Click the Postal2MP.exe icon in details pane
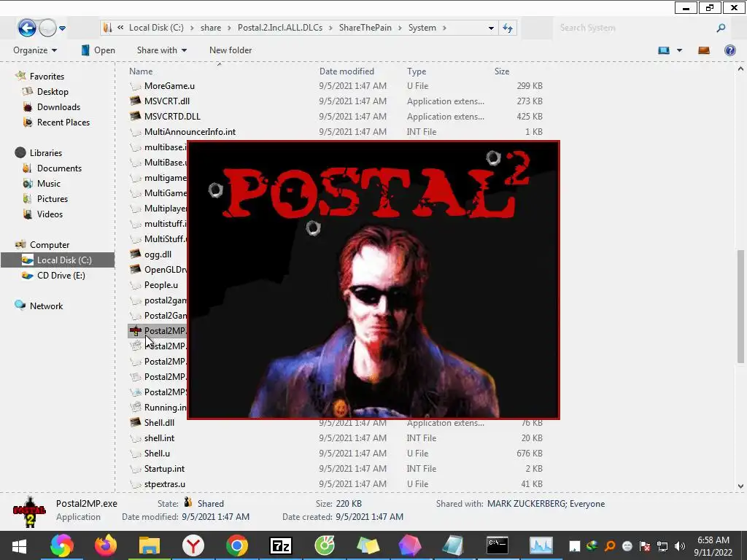The height and width of the screenshot is (560, 747). coord(29,511)
